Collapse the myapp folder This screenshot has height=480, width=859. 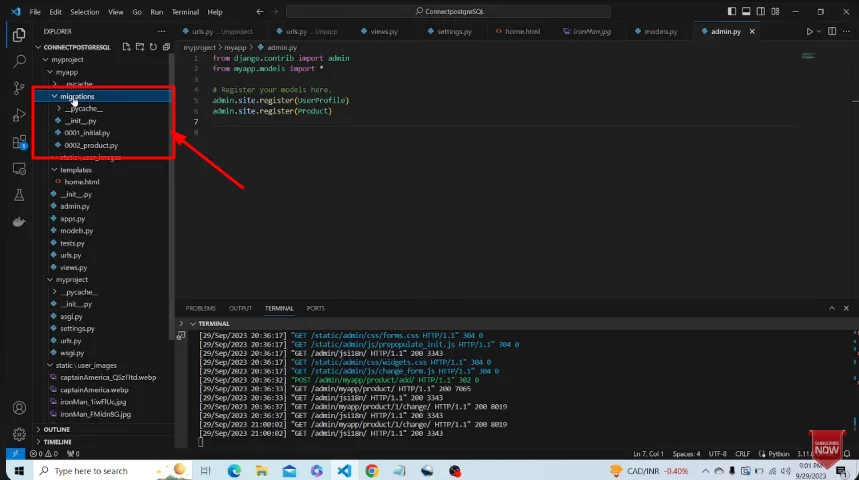pyautogui.click(x=50, y=72)
